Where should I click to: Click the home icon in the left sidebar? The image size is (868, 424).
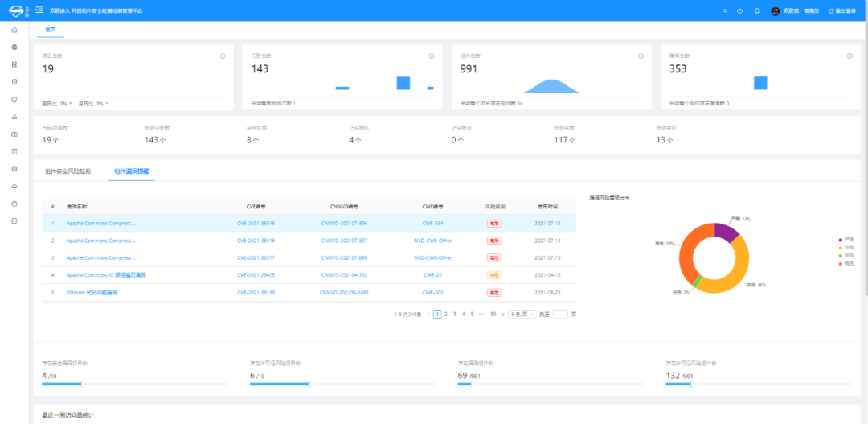point(14,30)
